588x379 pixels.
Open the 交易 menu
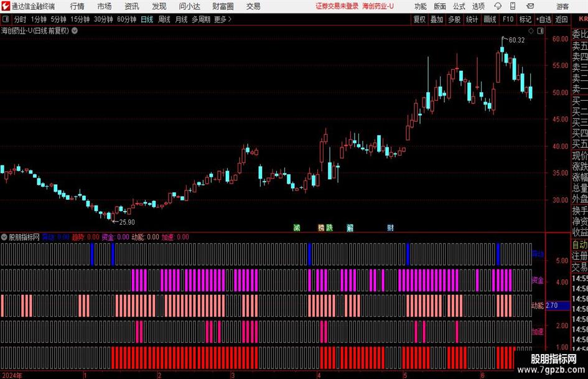(253, 6)
